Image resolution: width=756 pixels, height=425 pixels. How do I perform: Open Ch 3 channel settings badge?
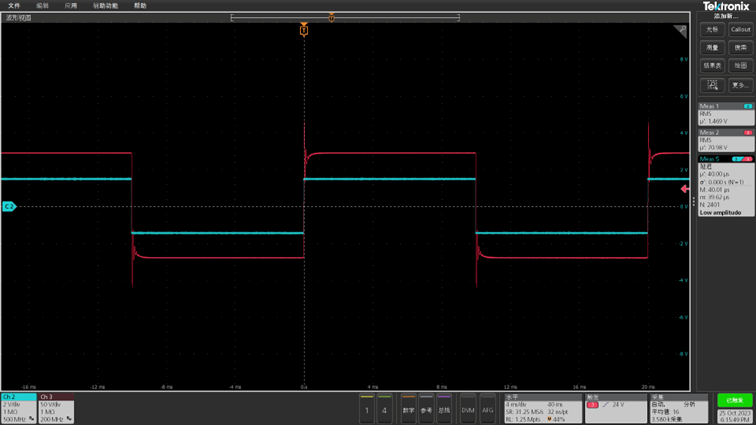click(x=56, y=408)
